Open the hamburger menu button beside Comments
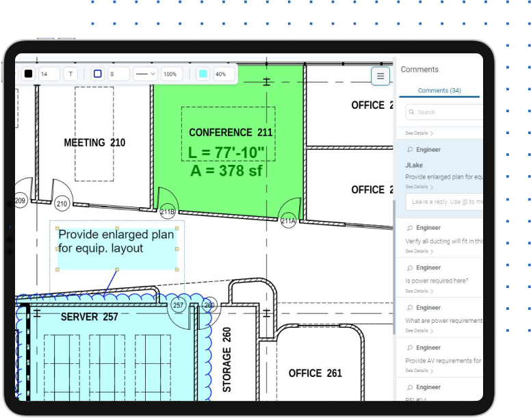This screenshot has width=531, height=420. [380, 76]
